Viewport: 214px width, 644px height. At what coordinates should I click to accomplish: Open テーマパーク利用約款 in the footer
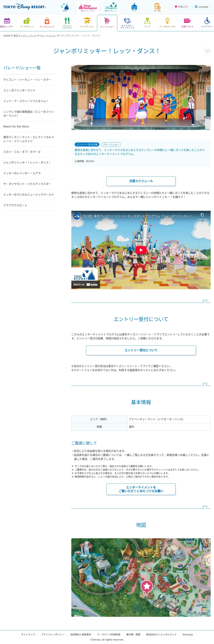[x=109, y=634]
